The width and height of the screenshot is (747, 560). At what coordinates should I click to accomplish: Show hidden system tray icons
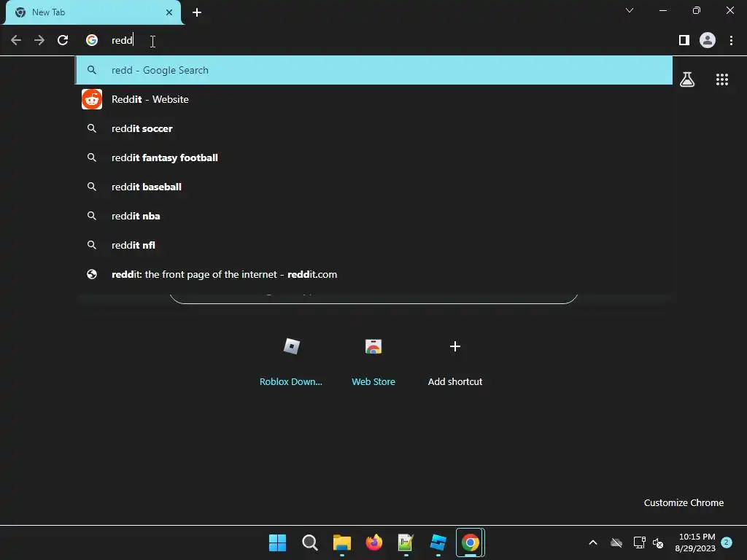pyautogui.click(x=593, y=542)
